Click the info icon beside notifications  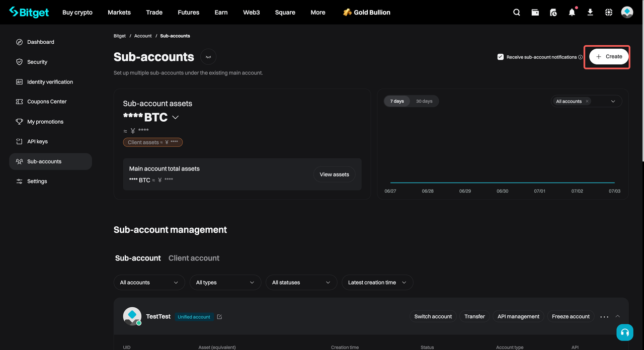[x=581, y=57]
